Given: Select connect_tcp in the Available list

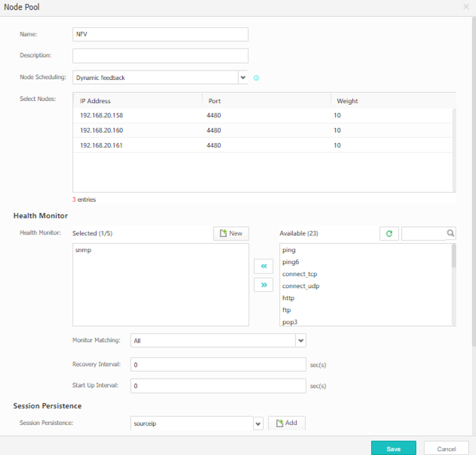Looking at the screenshot, I should (299, 274).
